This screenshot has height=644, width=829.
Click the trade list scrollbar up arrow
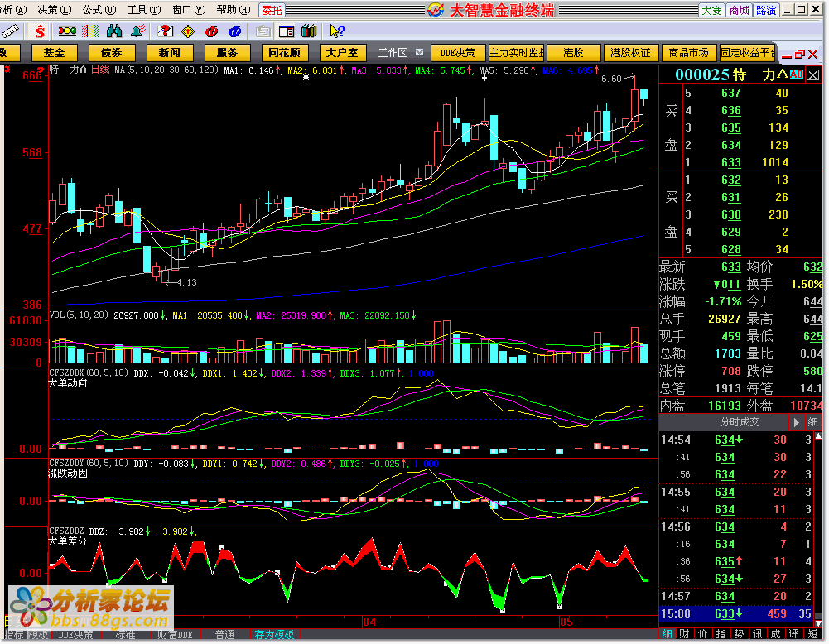coord(818,436)
